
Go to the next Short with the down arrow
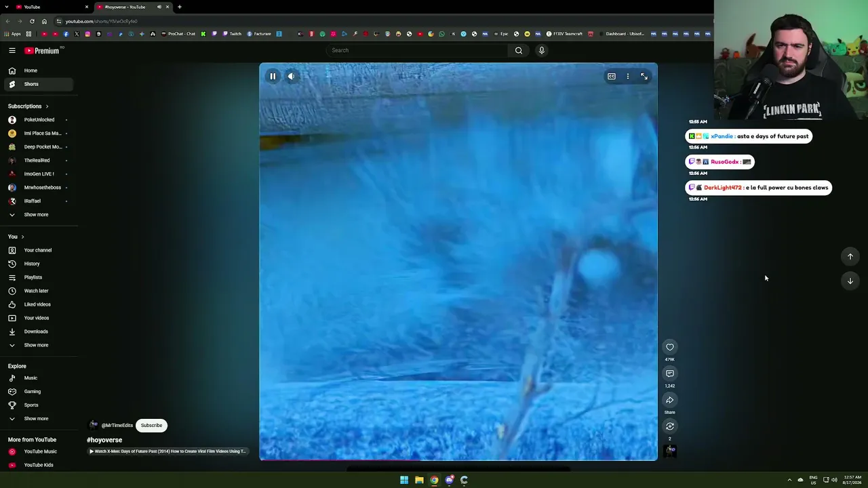850,281
